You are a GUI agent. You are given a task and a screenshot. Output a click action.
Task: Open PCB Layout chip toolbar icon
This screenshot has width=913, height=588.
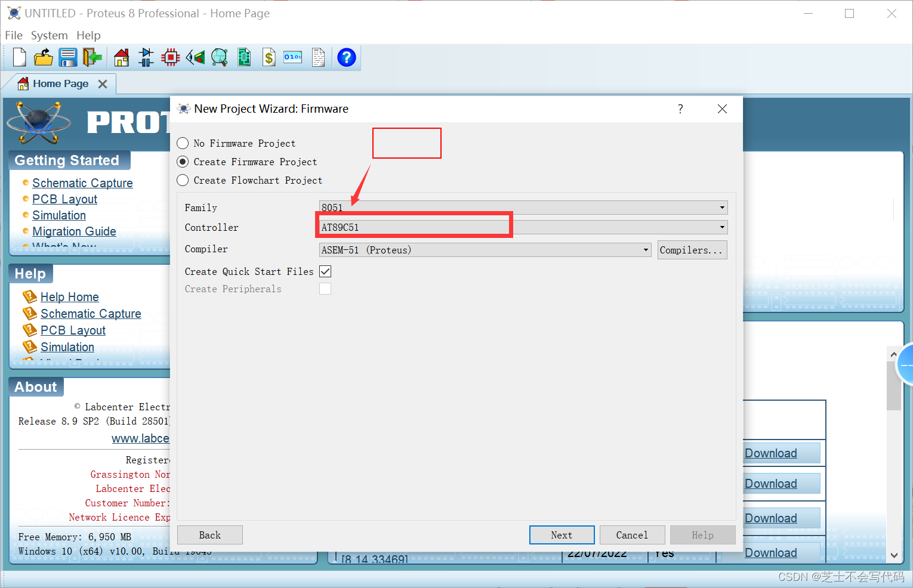tap(171, 57)
